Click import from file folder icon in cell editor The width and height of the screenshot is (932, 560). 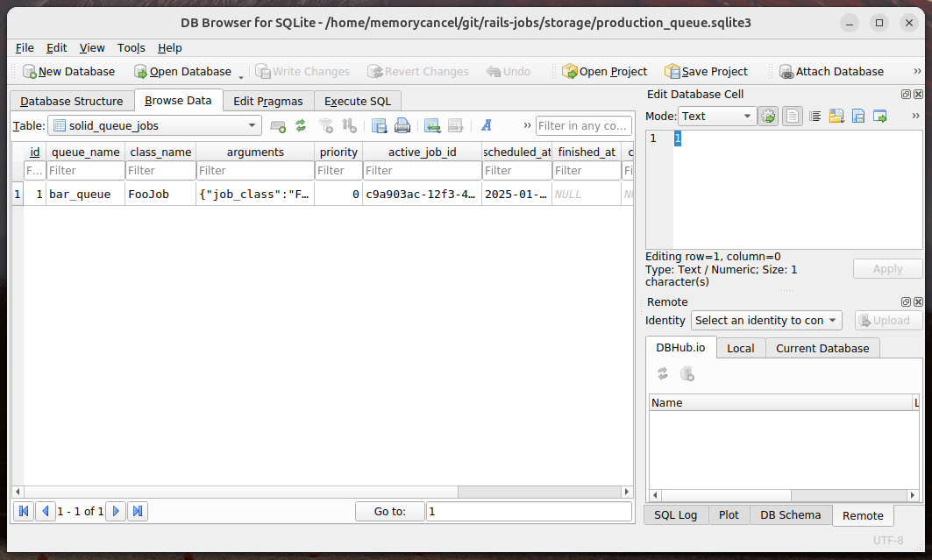click(836, 117)
